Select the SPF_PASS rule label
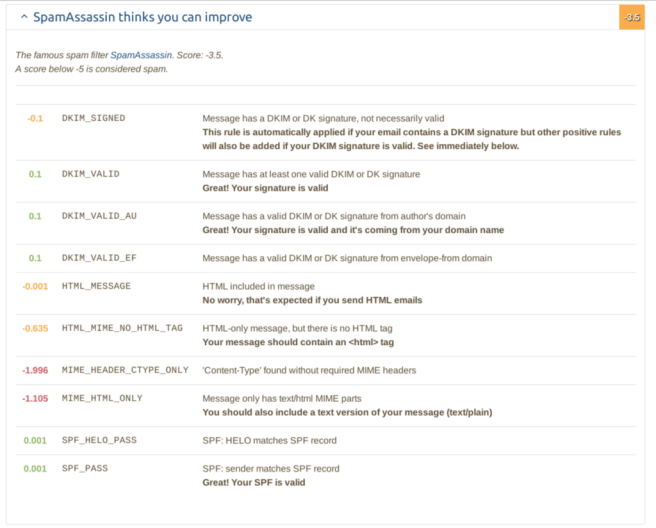 tap(84, 468)
